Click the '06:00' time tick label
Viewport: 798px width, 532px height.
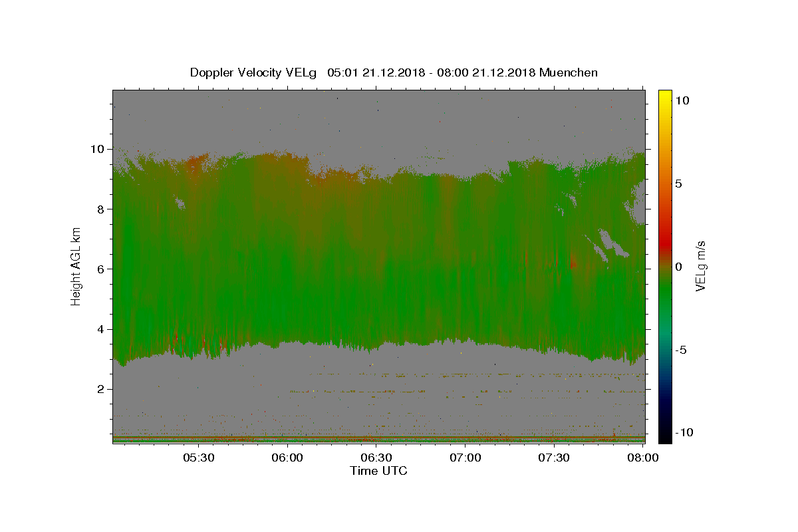287,458
